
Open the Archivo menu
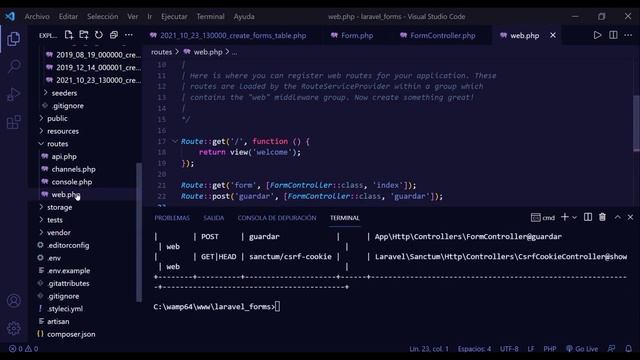37,16
